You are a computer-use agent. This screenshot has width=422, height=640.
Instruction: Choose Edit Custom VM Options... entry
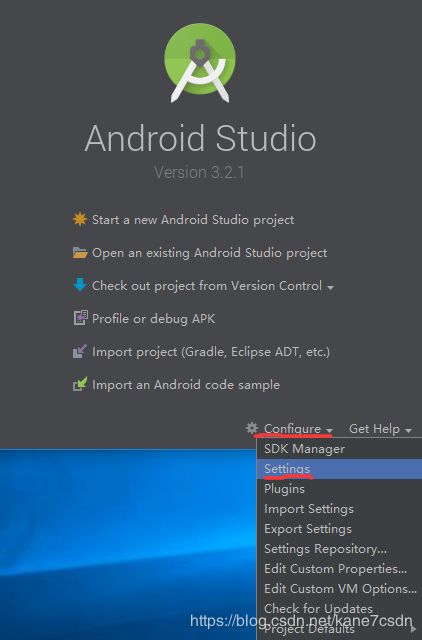point(339,589)
